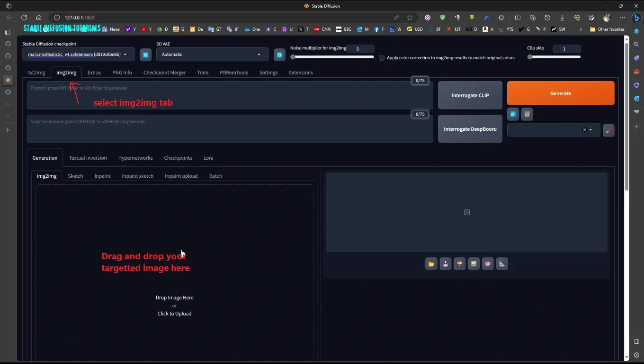Switch to Textual Inversion tab
Viewport: 644px width, 364px height.
point(88,158)
